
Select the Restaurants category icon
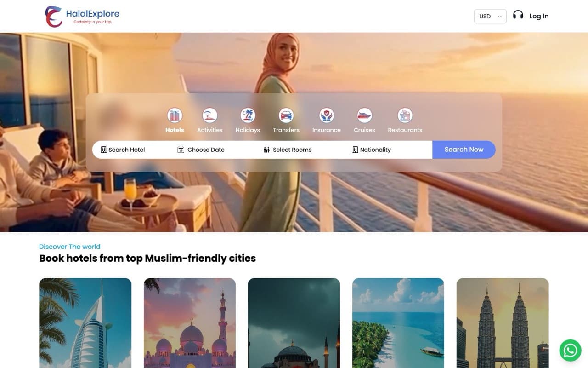click(x=405, y=115)
